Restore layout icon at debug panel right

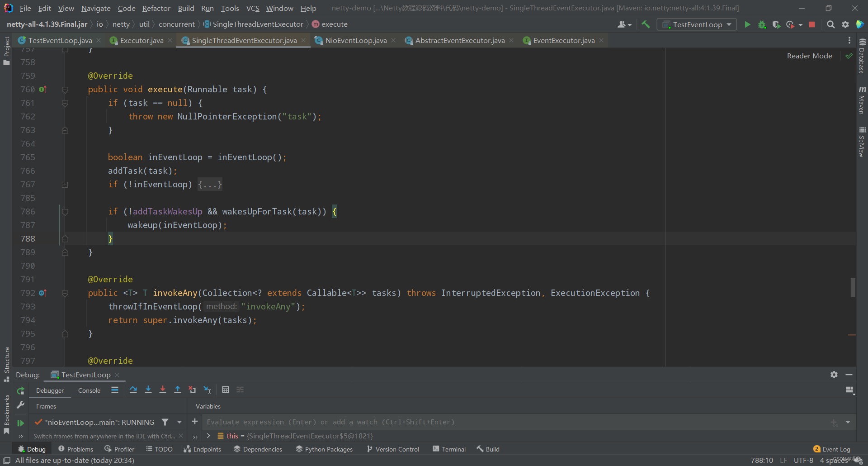click(x=850, y=390)
